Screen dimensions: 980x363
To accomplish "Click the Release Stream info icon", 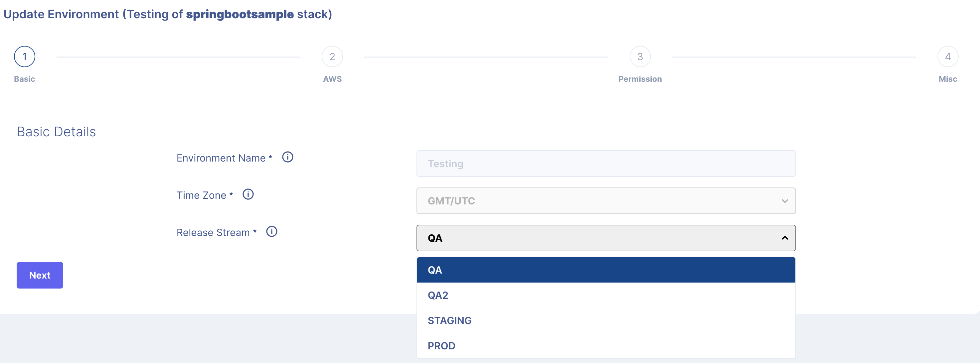I will tap(272, 231).
